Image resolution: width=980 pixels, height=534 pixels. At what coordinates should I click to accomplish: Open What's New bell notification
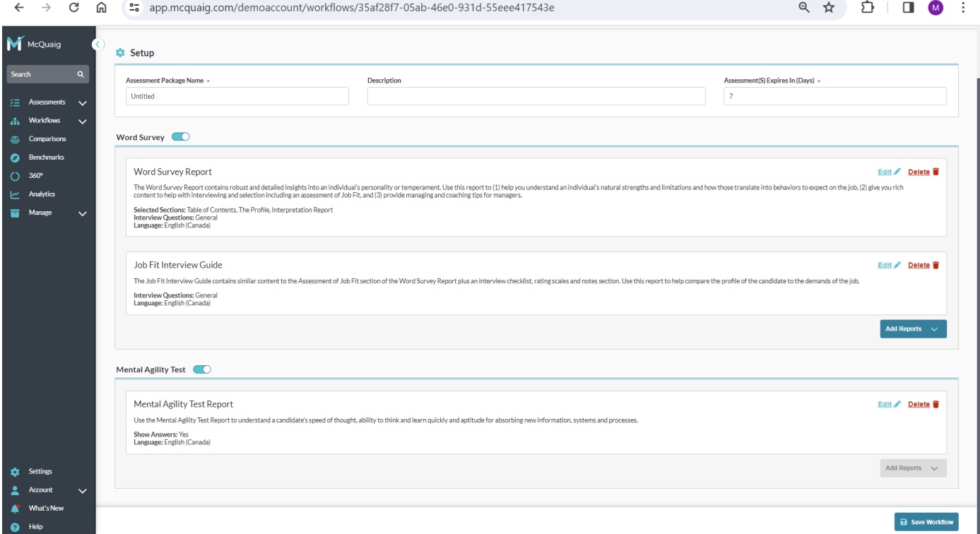(x=14, y=509)
